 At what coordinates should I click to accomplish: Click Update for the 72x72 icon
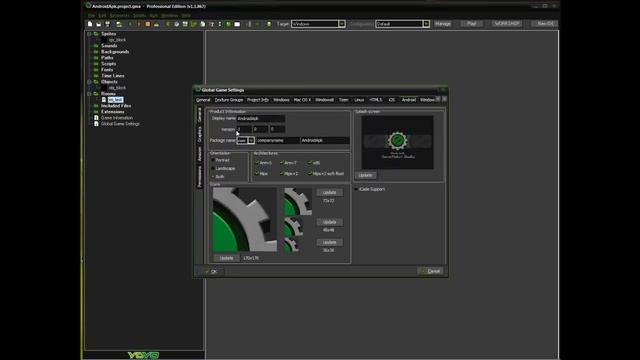click(x=329, y=192)
